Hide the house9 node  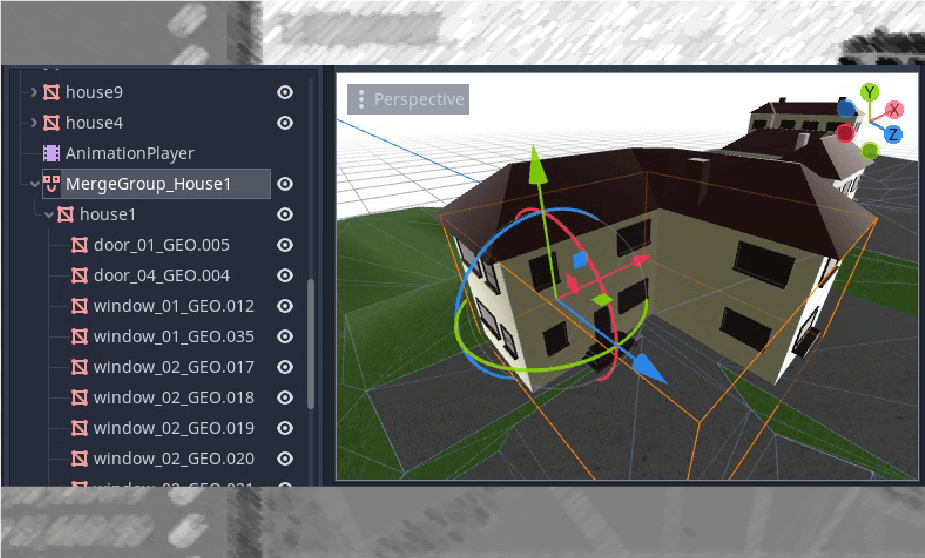click(285, 92)
